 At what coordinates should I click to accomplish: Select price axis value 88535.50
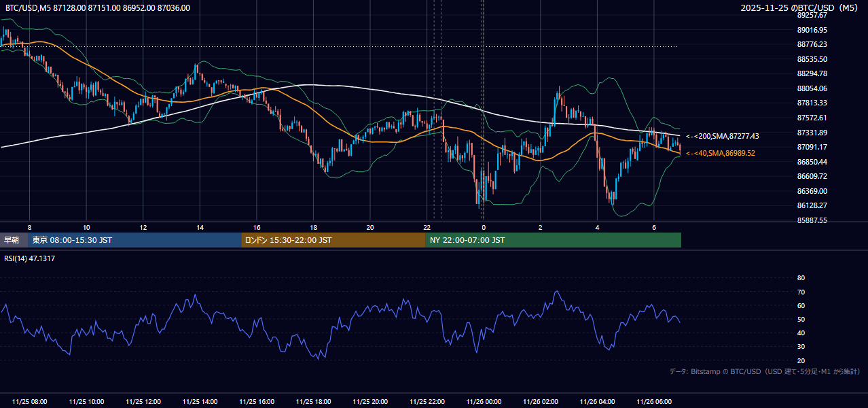point(812,59)
